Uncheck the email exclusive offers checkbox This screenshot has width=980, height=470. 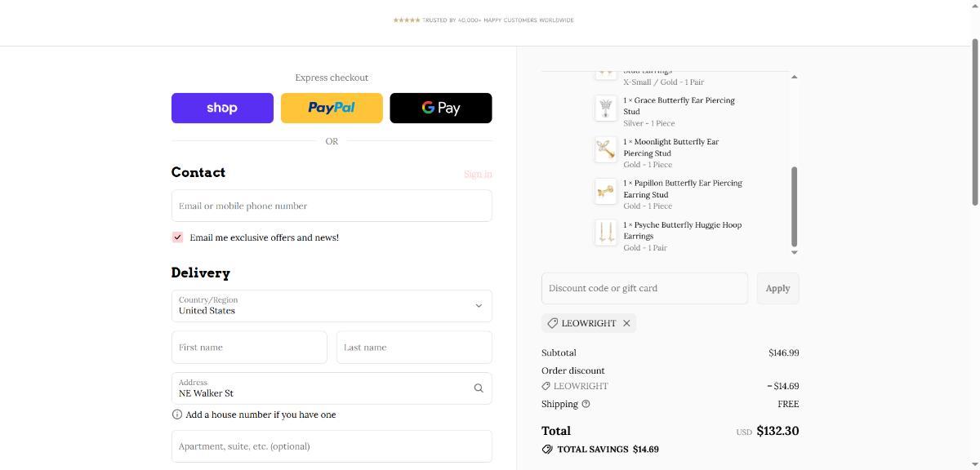tap(177, 237)
